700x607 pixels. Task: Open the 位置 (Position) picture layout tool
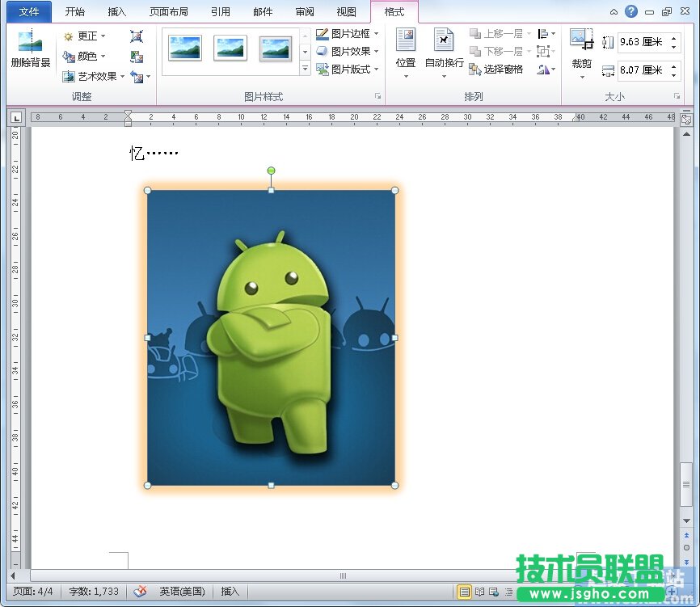[x=405, y=48]
